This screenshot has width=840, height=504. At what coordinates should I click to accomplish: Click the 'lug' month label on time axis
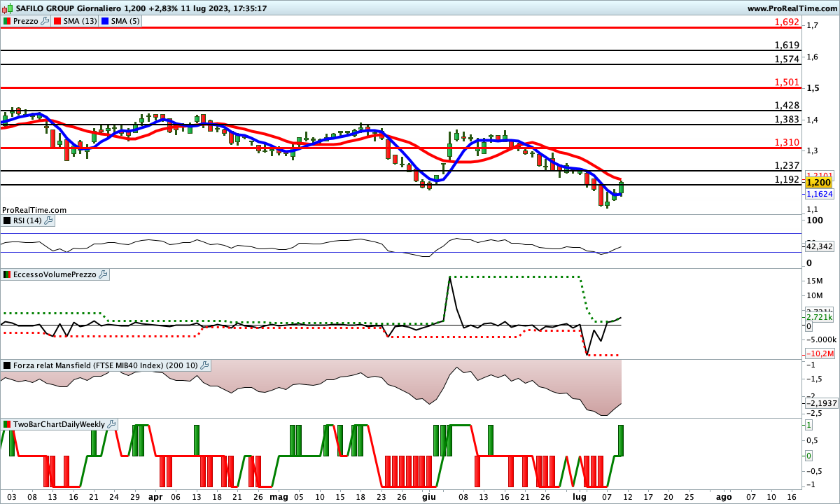580,496
